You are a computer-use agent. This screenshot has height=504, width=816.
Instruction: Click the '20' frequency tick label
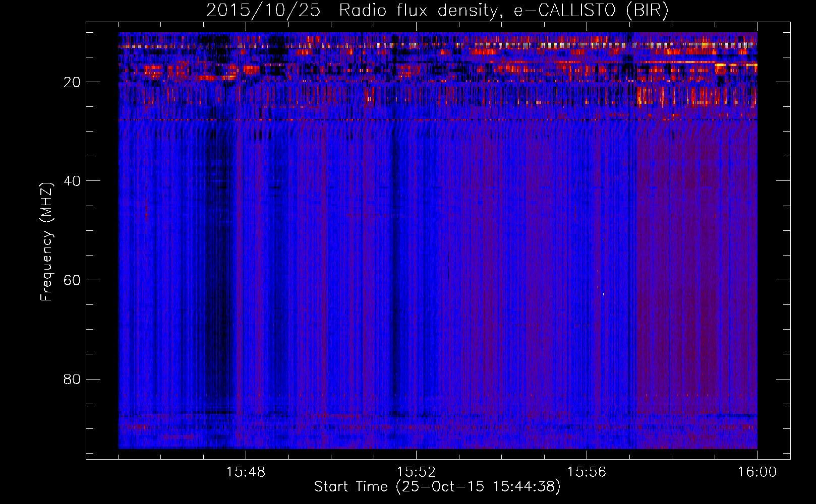(x=72, y=82)
